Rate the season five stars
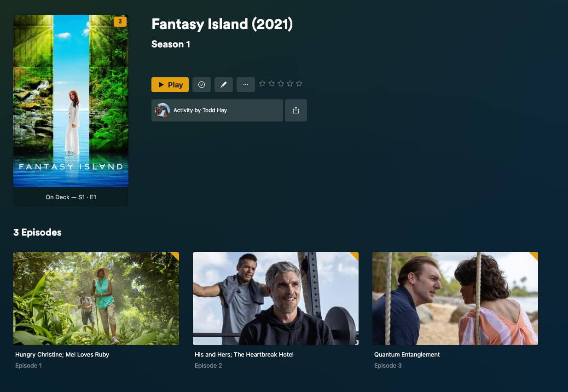Image resolution: width=568 pixels, height=392 pixels. pos(299,84)
